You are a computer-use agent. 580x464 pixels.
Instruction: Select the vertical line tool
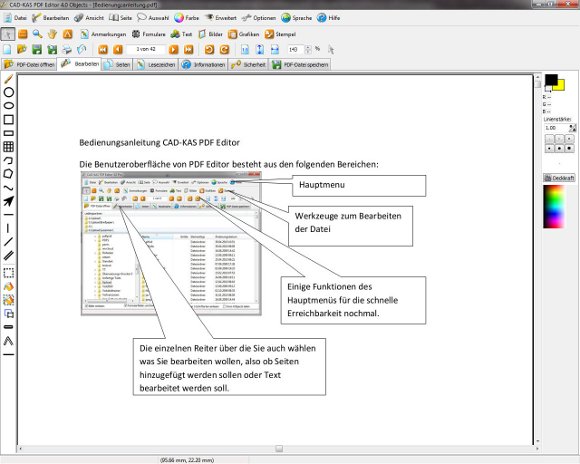pos(8,228)
